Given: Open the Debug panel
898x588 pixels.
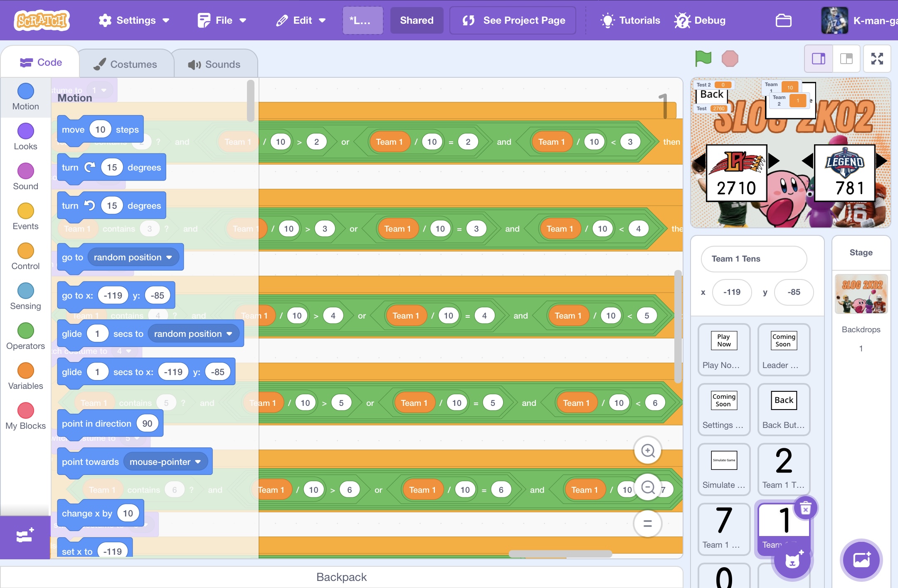Looking at the screenshot, I should tap(700, 20).
